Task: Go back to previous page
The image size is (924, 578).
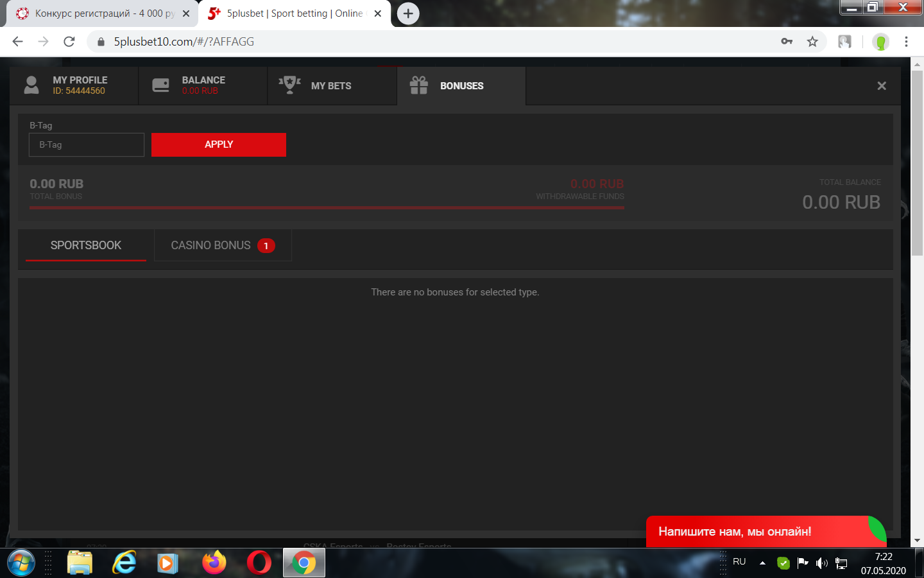Action: coord(17,42)
